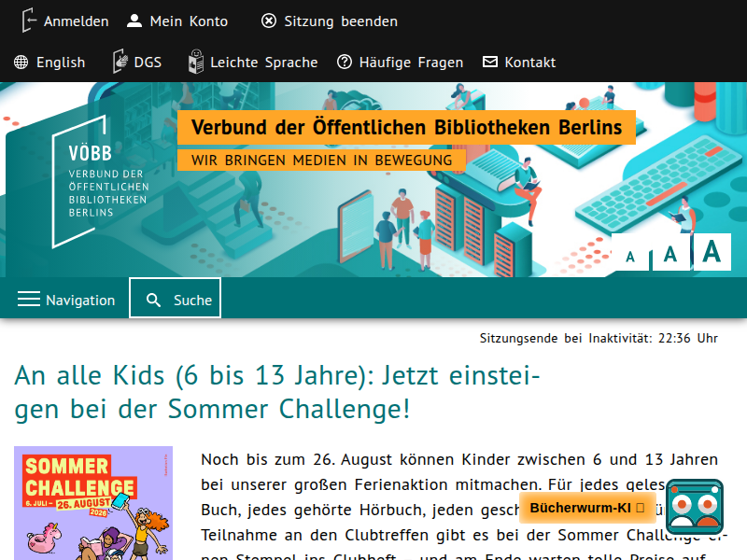
Task: Click the Bücherwurm-KI label button
Action: coord(587,508)
